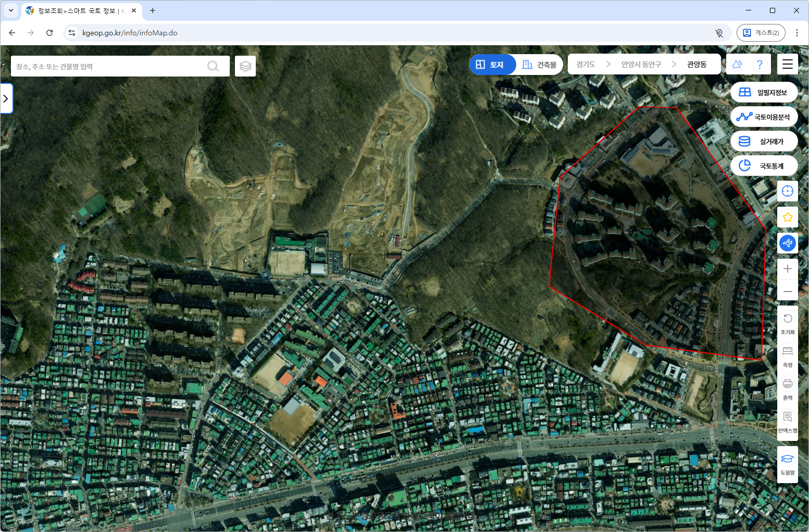
Task: Print the map with 출력
Action: [x=788, y=389]
